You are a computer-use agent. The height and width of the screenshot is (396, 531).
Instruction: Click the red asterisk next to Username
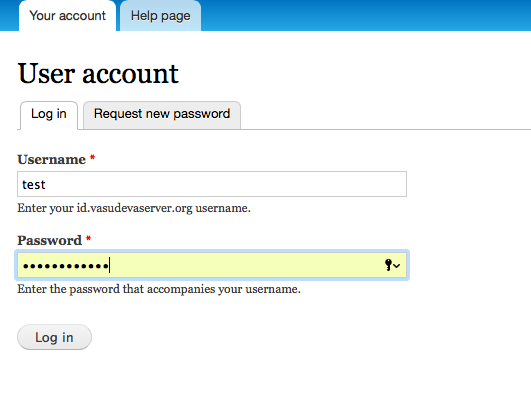click(x=92, y=158)
